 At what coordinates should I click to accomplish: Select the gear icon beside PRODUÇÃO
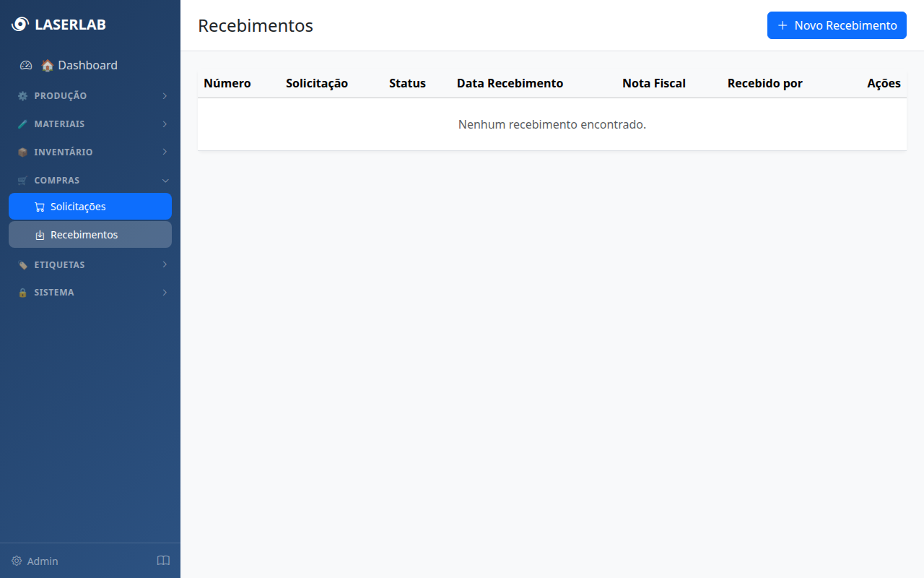[x=22, y=95]
